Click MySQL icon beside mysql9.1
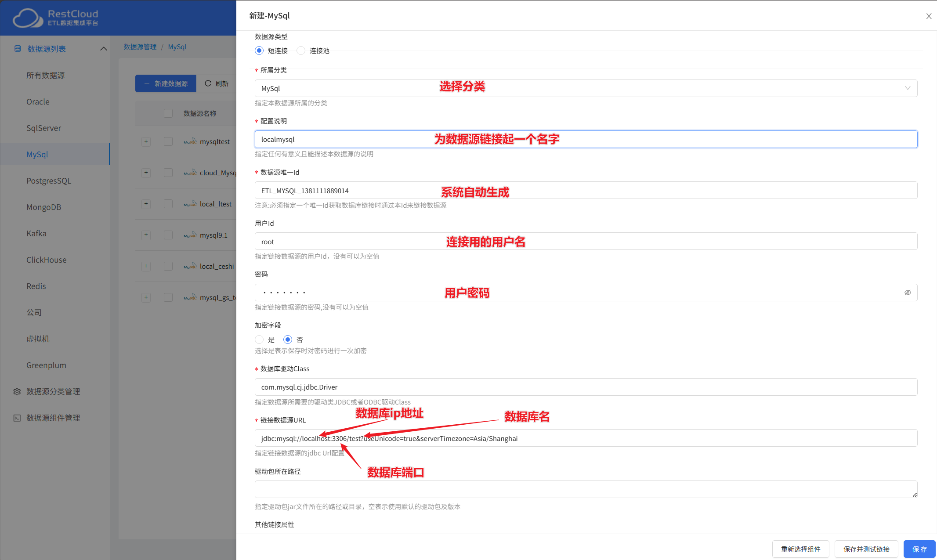937x560 pixels. [190, 235]
